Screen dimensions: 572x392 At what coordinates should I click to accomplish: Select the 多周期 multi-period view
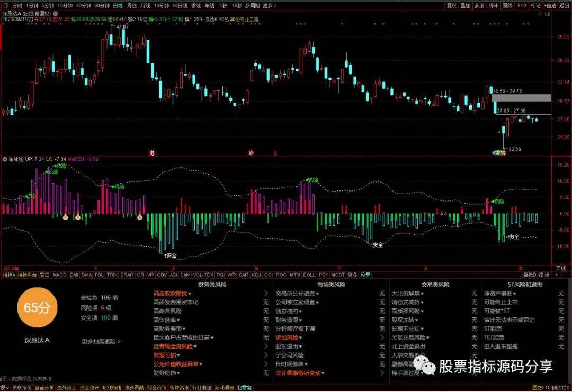253,5
